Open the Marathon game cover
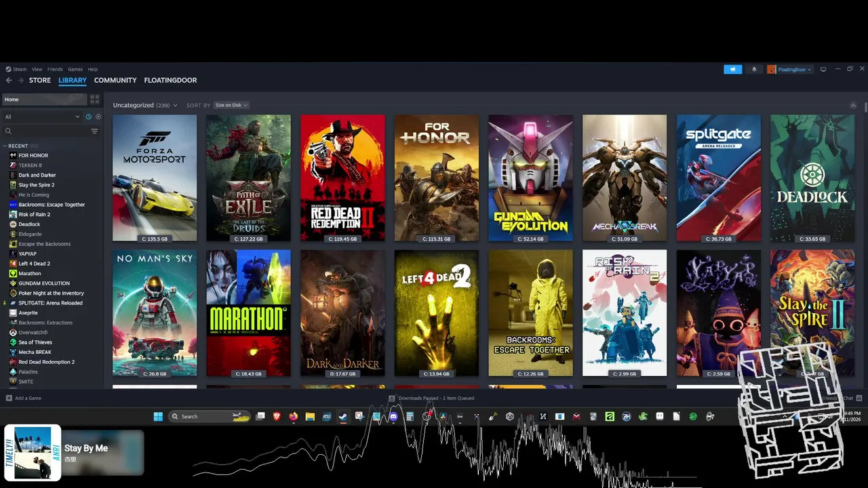868x488 pixels. [x=248, y=313]
